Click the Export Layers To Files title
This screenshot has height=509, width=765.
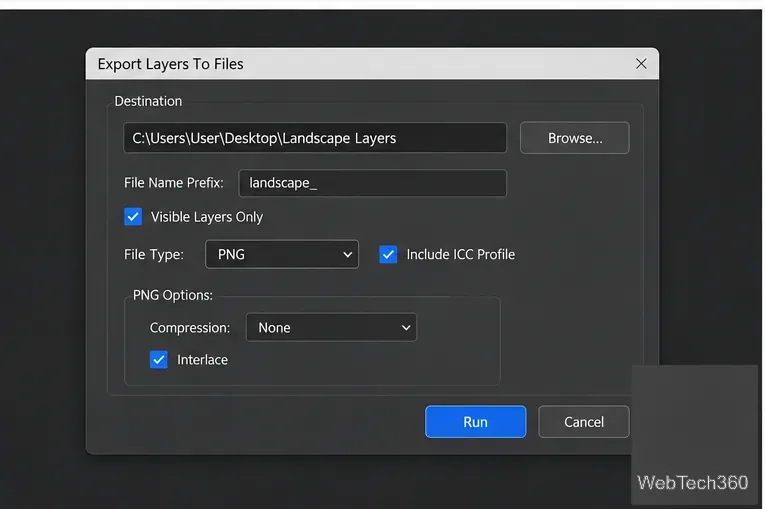coord(170,64)
